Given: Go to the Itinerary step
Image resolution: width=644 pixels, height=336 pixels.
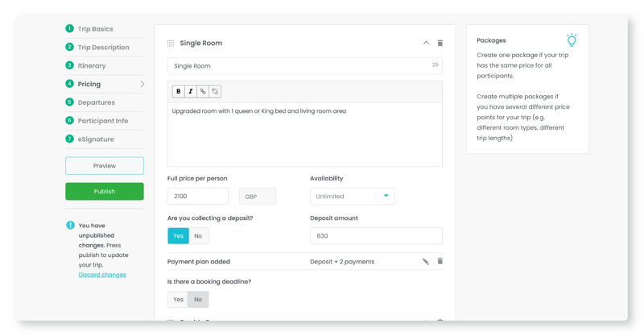Looking at the screenshot, I should pyautogui.click(x=92, y=66).
